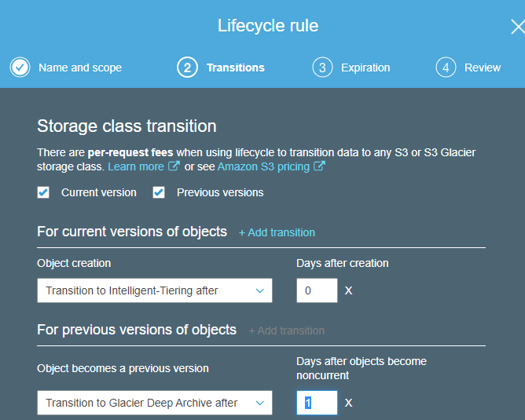Uncheck the Previous versions checkbox
Viewport: 525px width, 420px height.
coord(159,192)
